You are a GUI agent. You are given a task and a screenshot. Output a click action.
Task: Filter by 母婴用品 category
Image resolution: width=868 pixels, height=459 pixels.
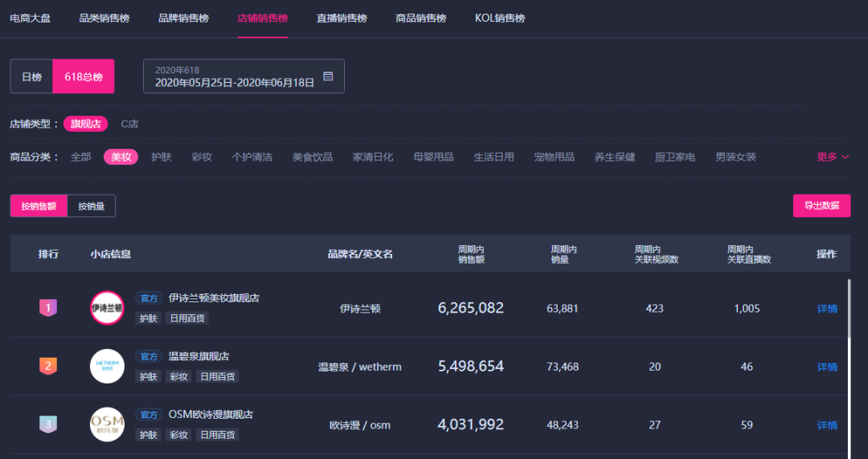(433, 158)
